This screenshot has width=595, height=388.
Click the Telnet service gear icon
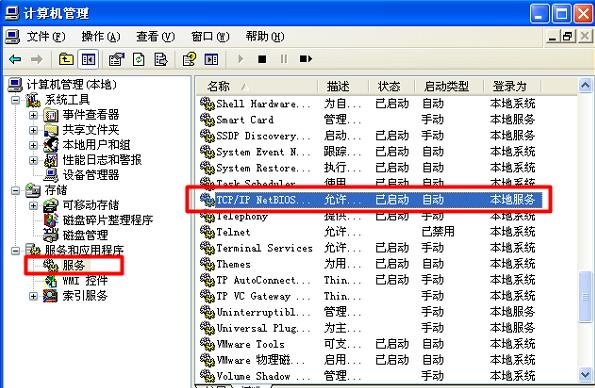point(207,232)
